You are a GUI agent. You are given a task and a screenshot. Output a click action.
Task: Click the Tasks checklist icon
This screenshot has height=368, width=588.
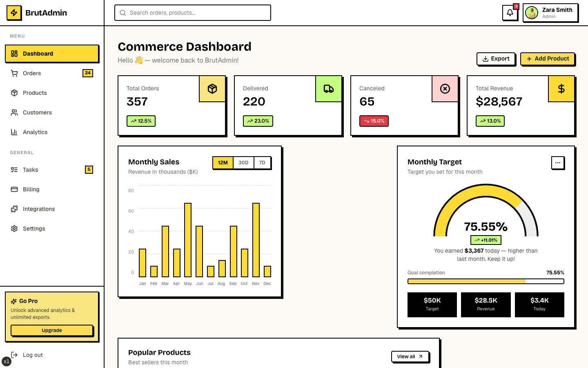pyautogui.click(x=14, y=170)
